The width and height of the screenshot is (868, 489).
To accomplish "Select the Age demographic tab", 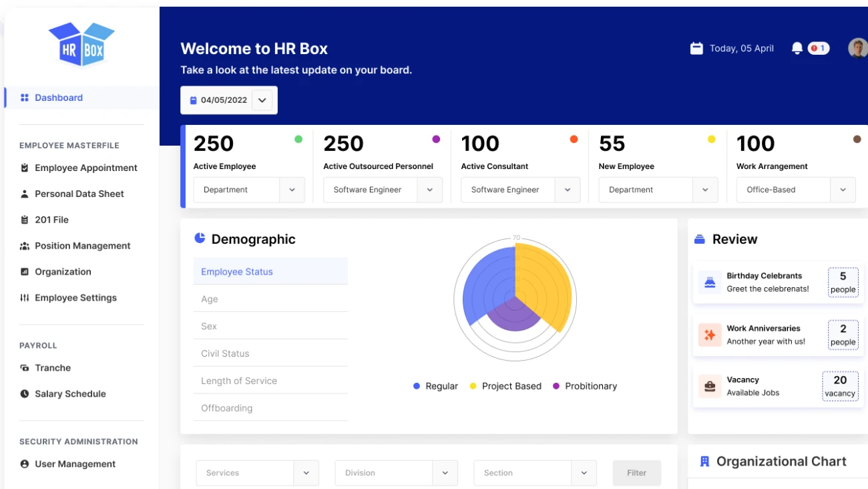I will (x=270, y=299).
